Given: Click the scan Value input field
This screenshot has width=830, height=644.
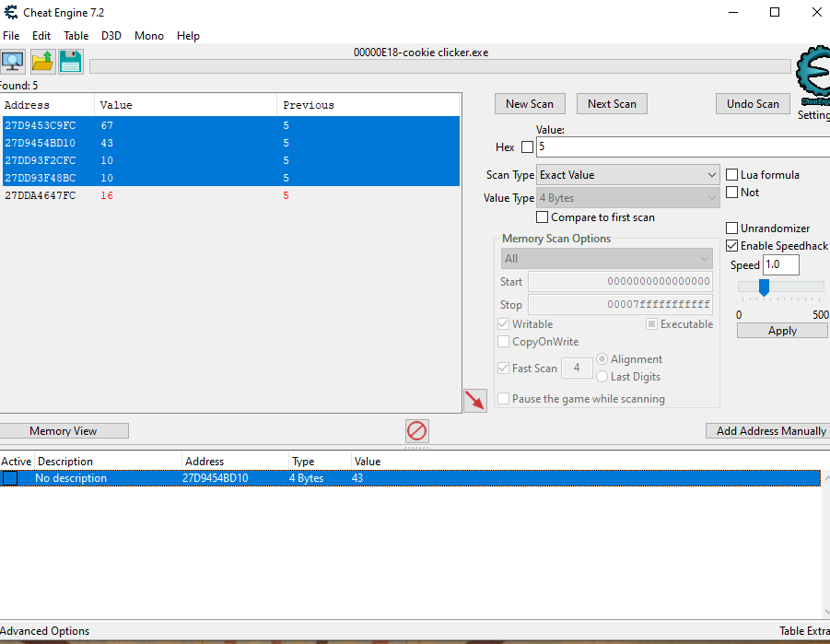Looking at the screenshot, I should point(682,147).
